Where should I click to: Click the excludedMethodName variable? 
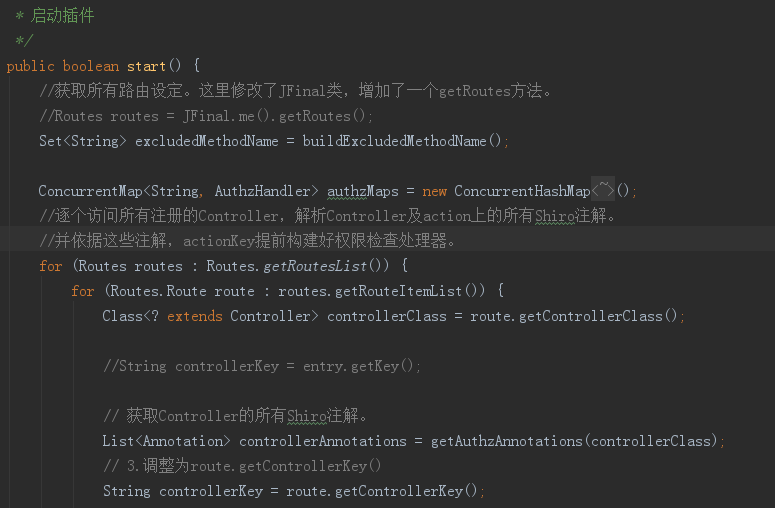coord(207,141)
